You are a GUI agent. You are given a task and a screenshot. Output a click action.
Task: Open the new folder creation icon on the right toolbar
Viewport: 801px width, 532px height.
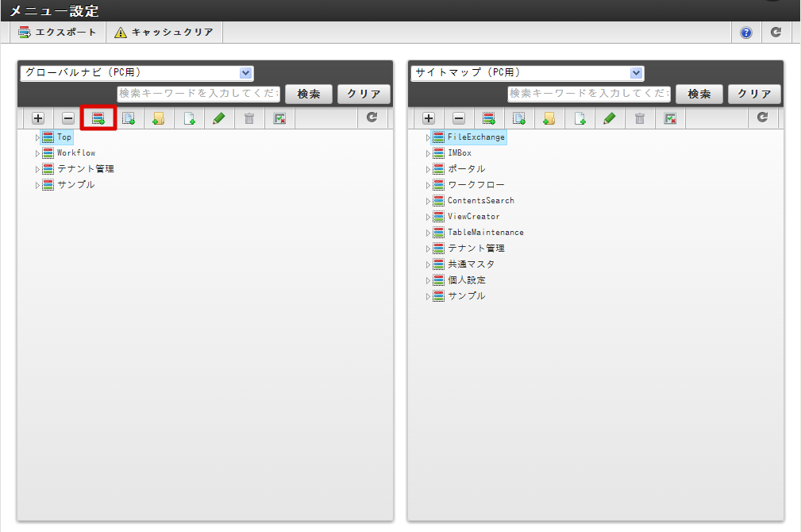point(550,118)
